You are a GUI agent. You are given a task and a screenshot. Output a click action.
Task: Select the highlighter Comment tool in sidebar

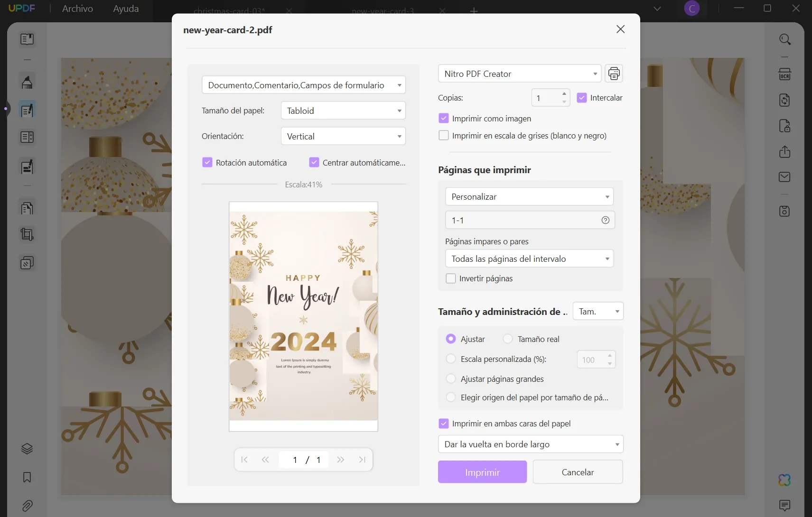pos(27,82)
